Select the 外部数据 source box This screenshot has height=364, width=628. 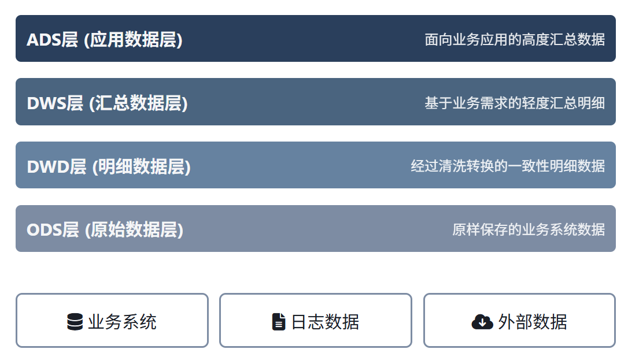click(519, 321)
